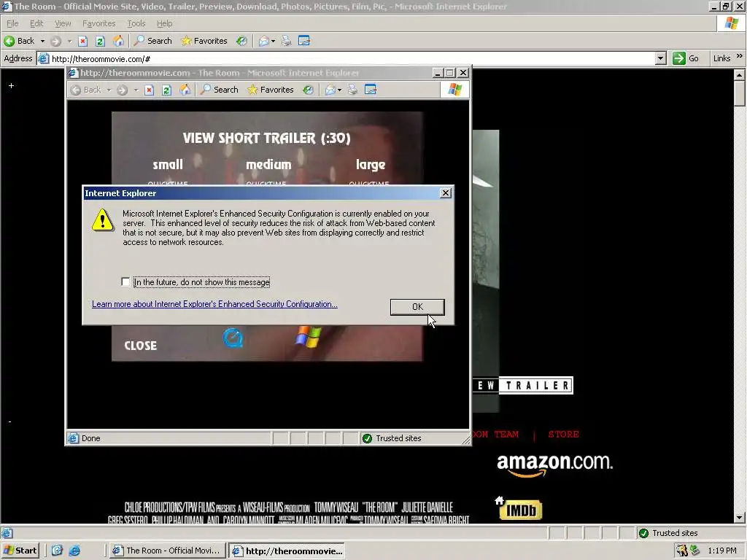Click Internet Explorer quick launch icon
This screenshot has height=560, width=747.
(74, 551)
